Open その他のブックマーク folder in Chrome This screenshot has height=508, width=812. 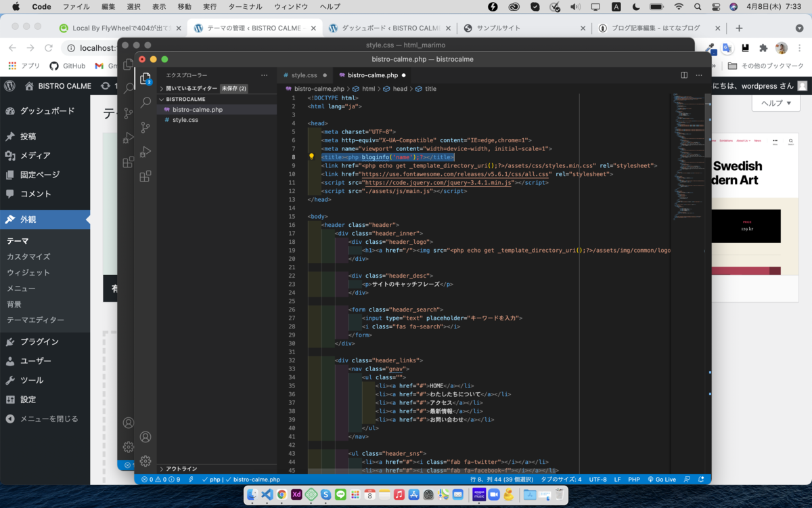coord(766,66)
